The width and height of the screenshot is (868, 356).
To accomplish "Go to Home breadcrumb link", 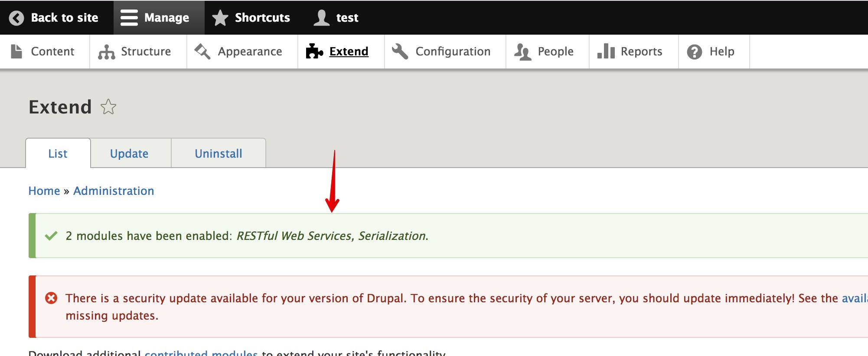I will pyautogui.click(x=44, y=191).
